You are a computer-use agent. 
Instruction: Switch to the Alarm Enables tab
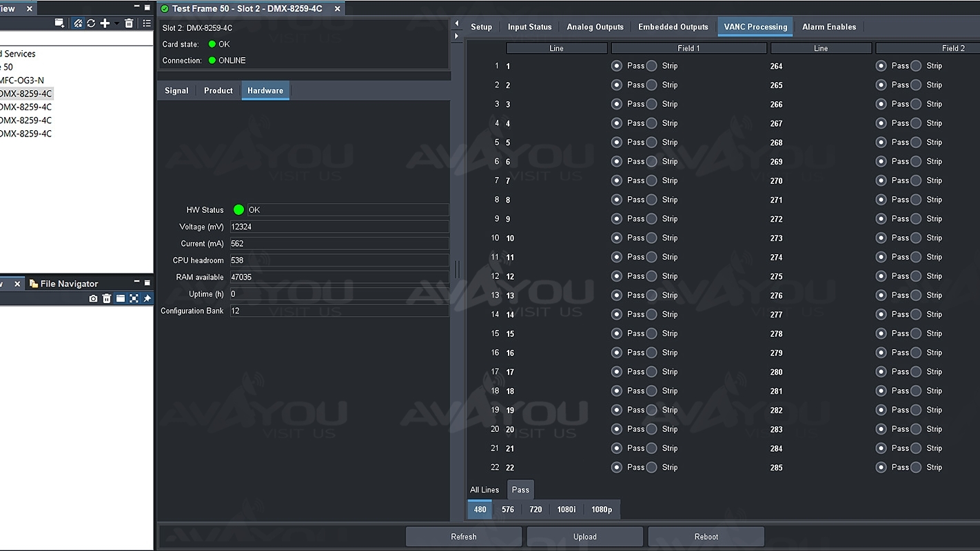828,27
